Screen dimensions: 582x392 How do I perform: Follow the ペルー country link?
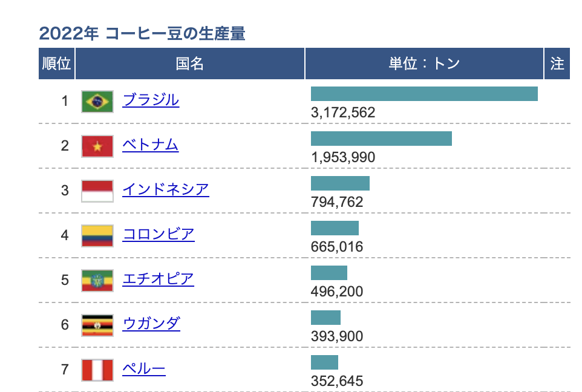click(x=144, y=368)
